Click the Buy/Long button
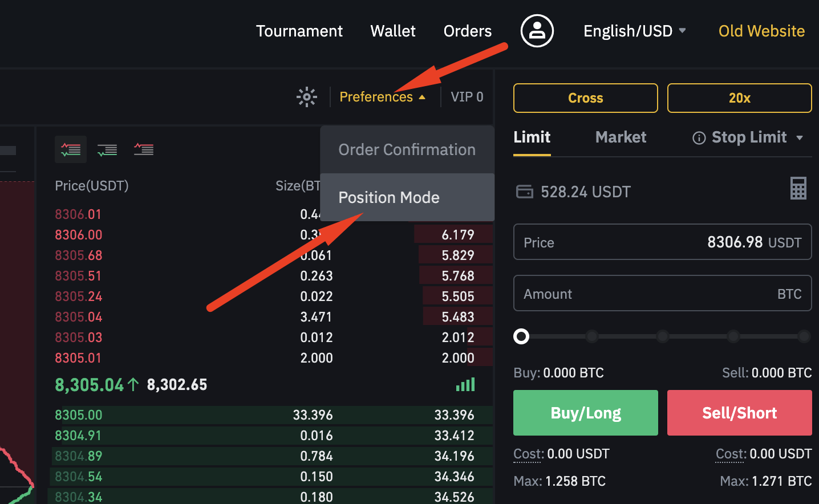Viewport: 819px width, 504px height. (x=586, y=413)
